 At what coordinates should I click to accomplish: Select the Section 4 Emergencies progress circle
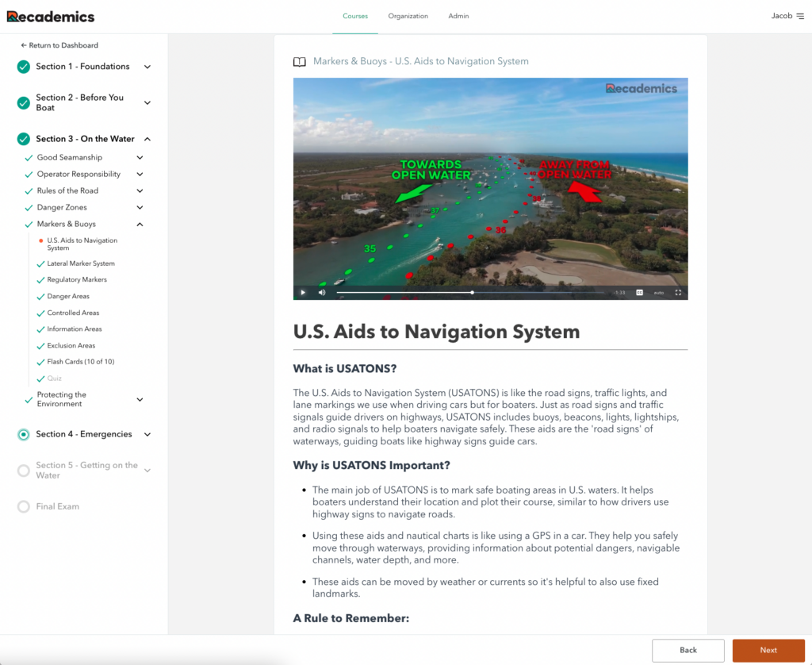tap(24, 434)
